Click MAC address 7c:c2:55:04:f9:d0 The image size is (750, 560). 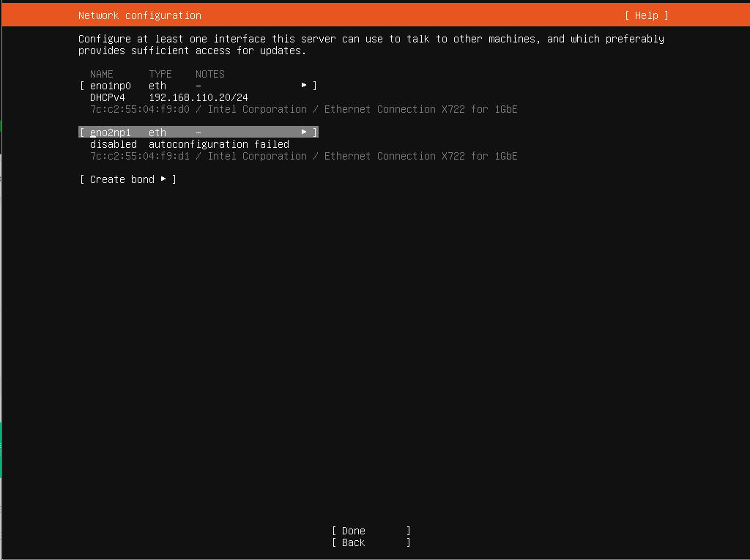[x=139, y=109]
